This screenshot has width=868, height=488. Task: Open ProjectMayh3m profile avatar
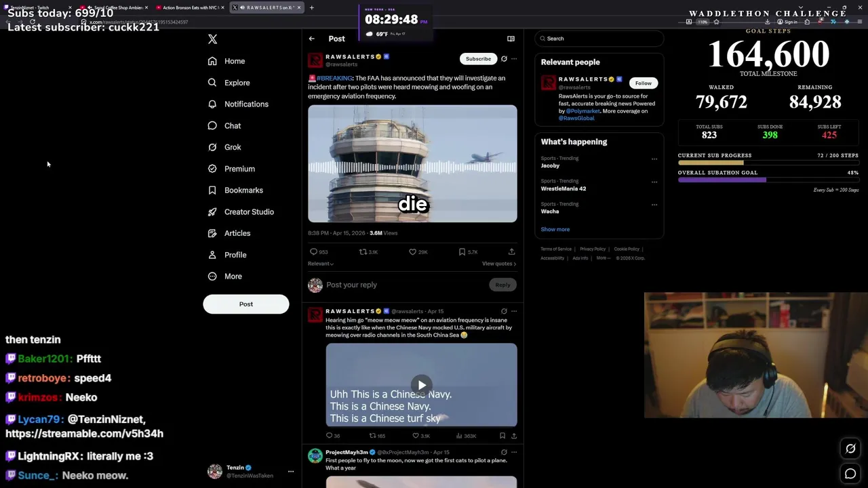coord(315,455)
